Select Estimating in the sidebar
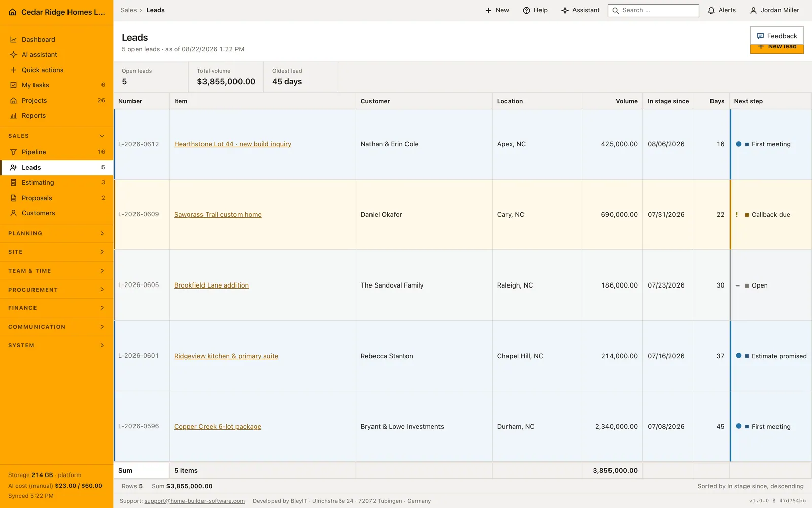 pyautogui.click(x=56, y=183)
